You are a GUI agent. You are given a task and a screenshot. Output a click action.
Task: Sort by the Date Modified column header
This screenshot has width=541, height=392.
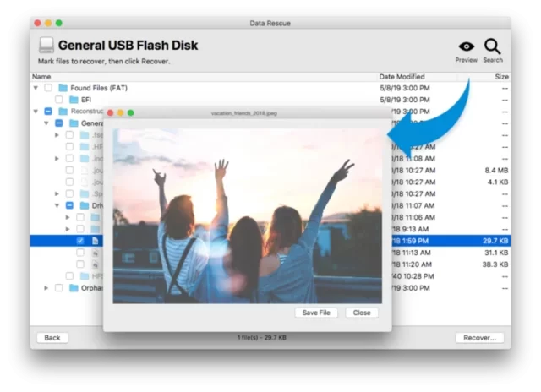(402, 77)
